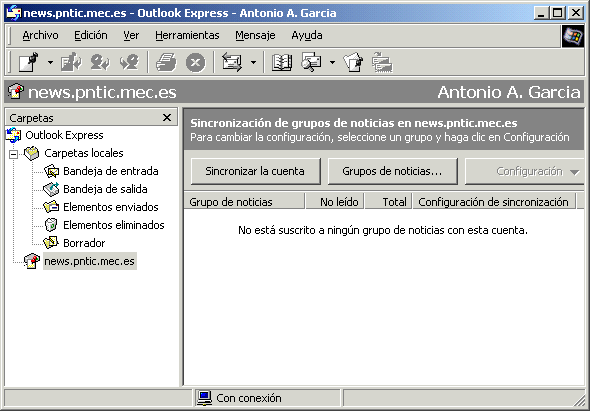Click the news server icon in tree
This screenshot has height=411, width=590.
[x=32, y=261]
